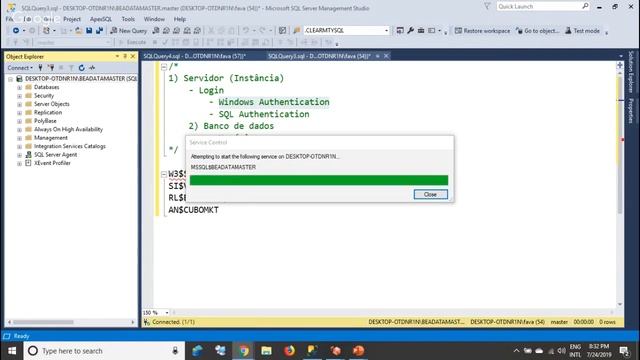The image size is (640, 360).
Task: Click the Close button in Service Control dialog
Action: pyautogui.click(x=430, y=194)
